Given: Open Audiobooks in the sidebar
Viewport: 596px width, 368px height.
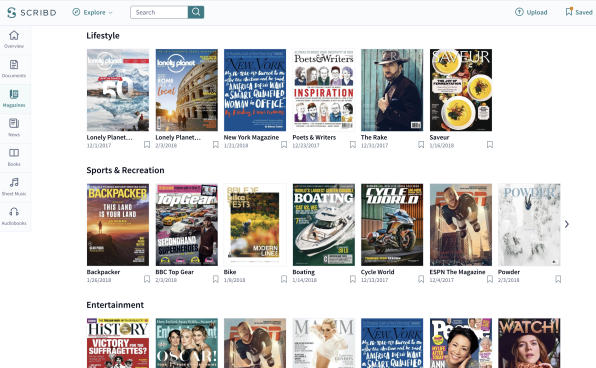Looking at the screenshot, I should [14, 217].
